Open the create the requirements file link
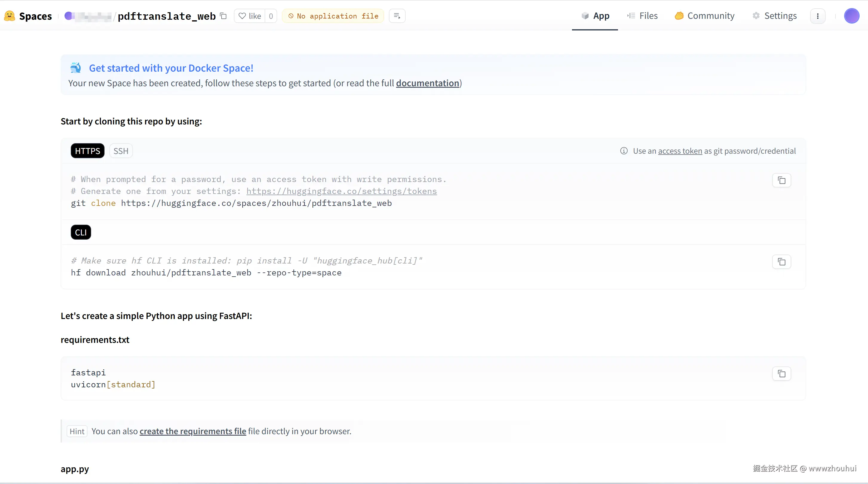Image resolution: width=868 pixels, height=484 pixels. pos(193,431)
